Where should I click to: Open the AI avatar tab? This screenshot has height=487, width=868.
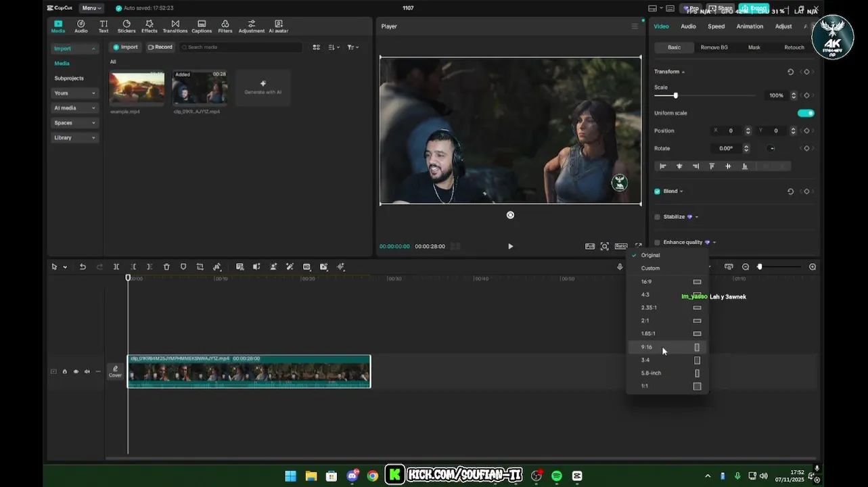click(279, 26)
